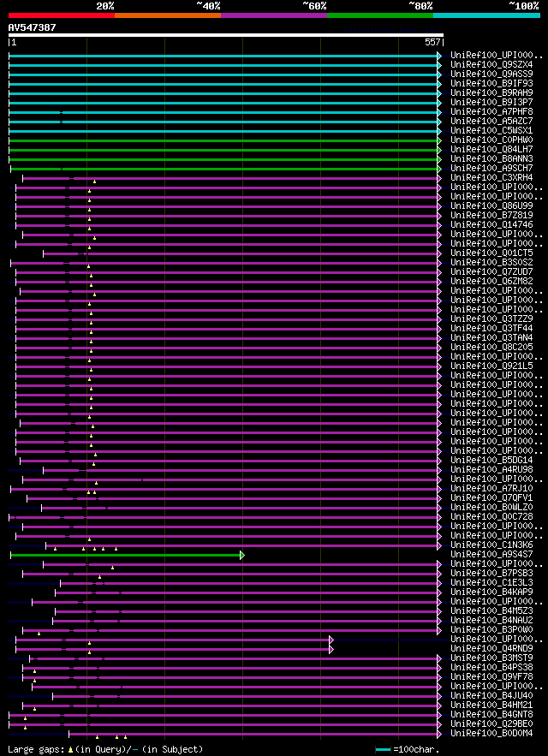Click the yellow gap marker below the B5DG14 bar
This screenshot has width=548, height=756.
(x=93, y=464)
